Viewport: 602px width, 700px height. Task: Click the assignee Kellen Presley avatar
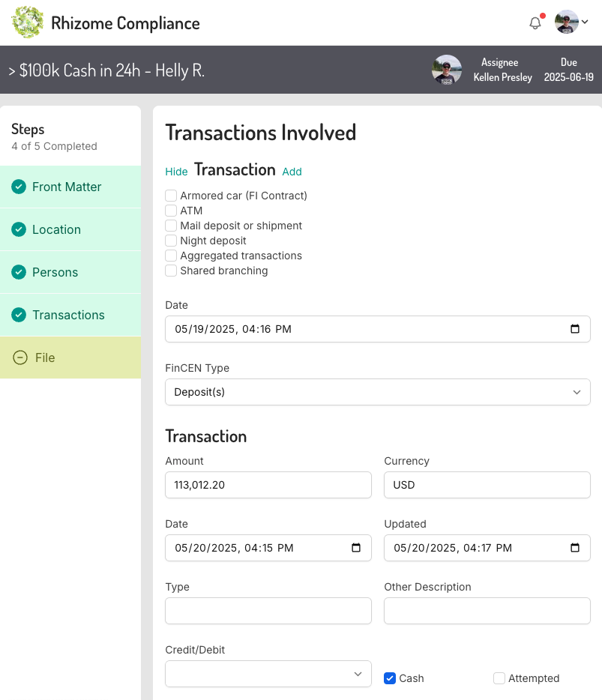pyautogui.click(x=447, y=70)
